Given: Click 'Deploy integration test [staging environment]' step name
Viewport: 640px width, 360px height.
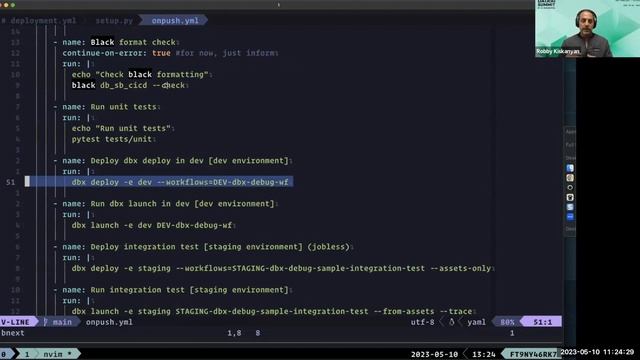Looking at the screenshot, I should pyautogui.click(x=220, y=247).
